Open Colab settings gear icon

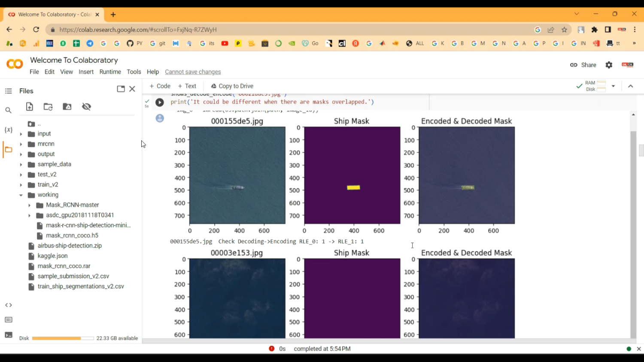(609, 65)
